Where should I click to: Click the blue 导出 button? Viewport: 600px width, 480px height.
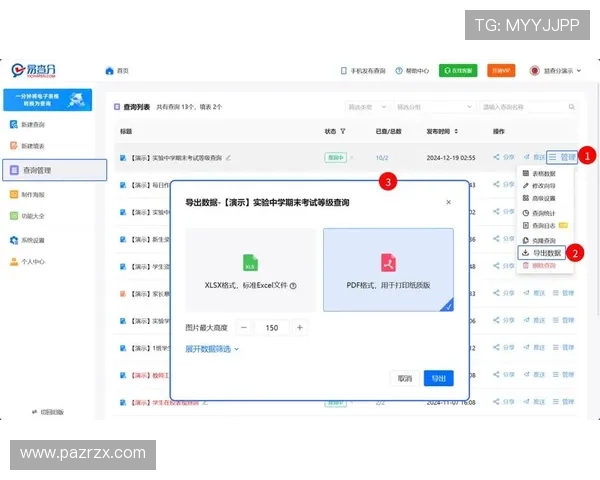(439, 378)
